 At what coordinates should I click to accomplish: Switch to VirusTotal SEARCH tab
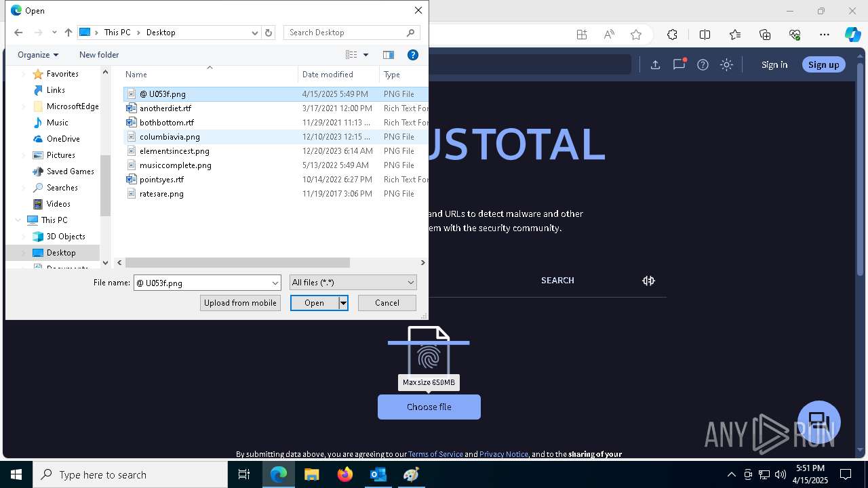coord(557,281)
